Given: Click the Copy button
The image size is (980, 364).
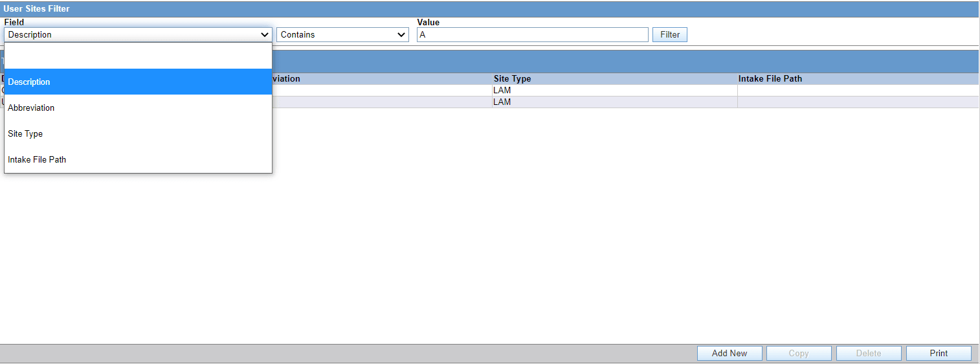Looking at the screenshot, I should coord(799,353).
